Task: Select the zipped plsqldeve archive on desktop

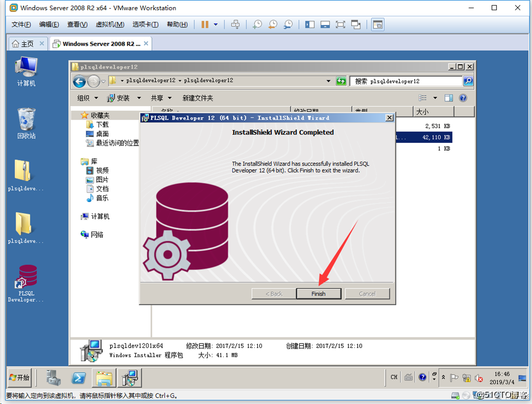Action: pyautogui.click(x=25, y=176)
